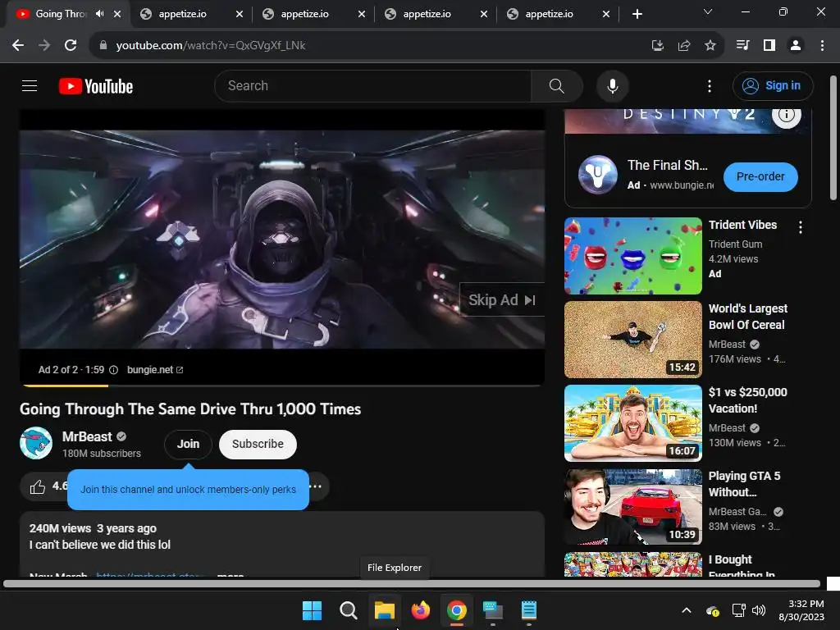This screenshot has width=840, height=630.
Task: Open Notepad from taskbar
Action: [529, 610]
